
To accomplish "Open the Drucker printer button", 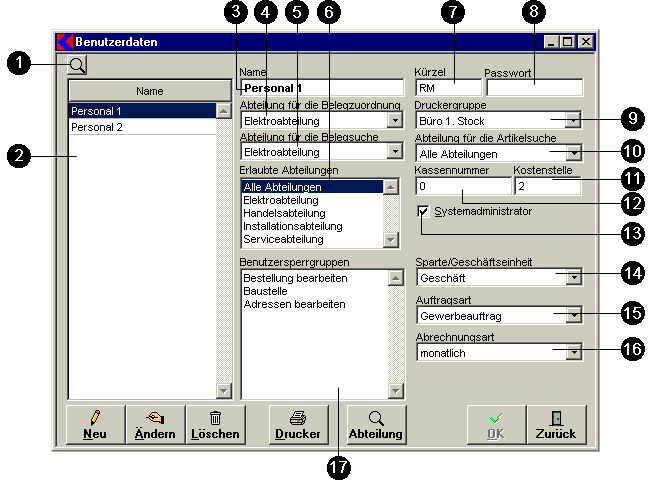I will [x=296, y=424].
